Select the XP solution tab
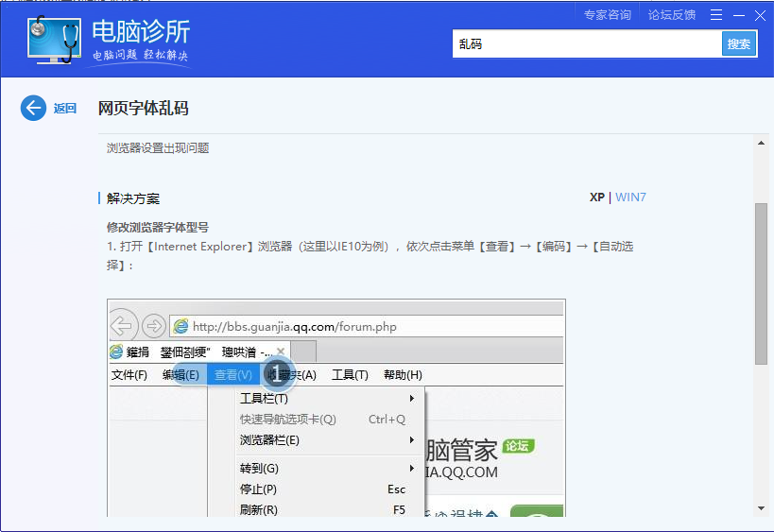 click(x=597, y=197)
